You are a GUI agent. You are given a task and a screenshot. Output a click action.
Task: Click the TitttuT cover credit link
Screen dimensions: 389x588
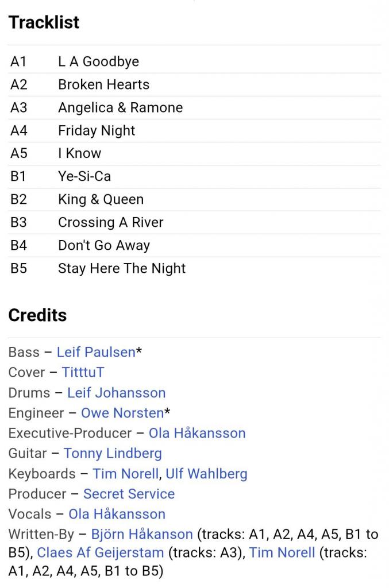tap(83, 372)
